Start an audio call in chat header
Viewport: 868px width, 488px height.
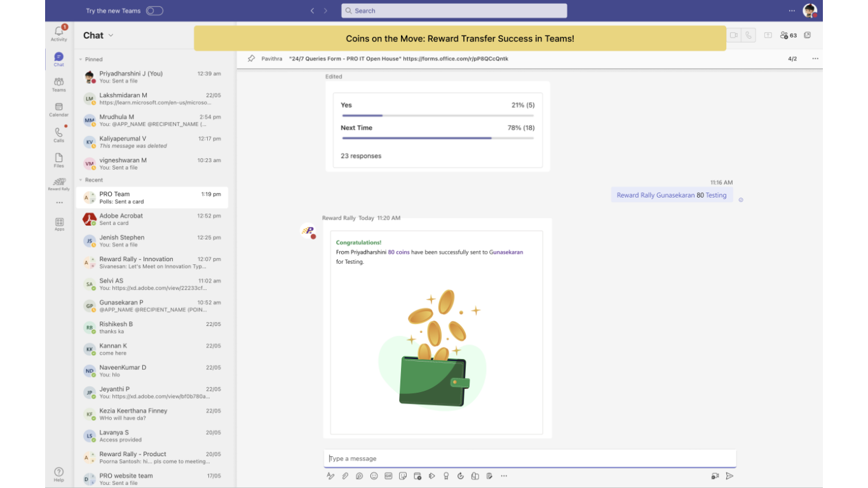point(749,36)
